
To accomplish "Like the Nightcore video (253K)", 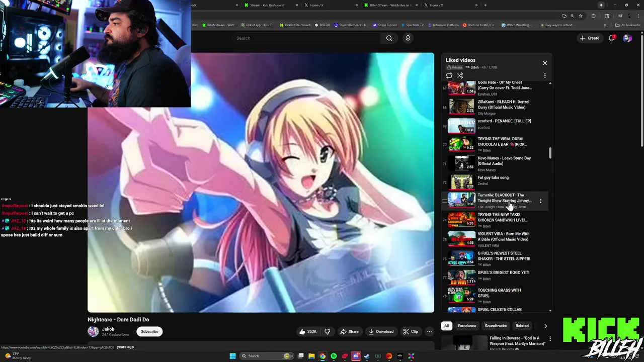I will click(x=307, y=331).
